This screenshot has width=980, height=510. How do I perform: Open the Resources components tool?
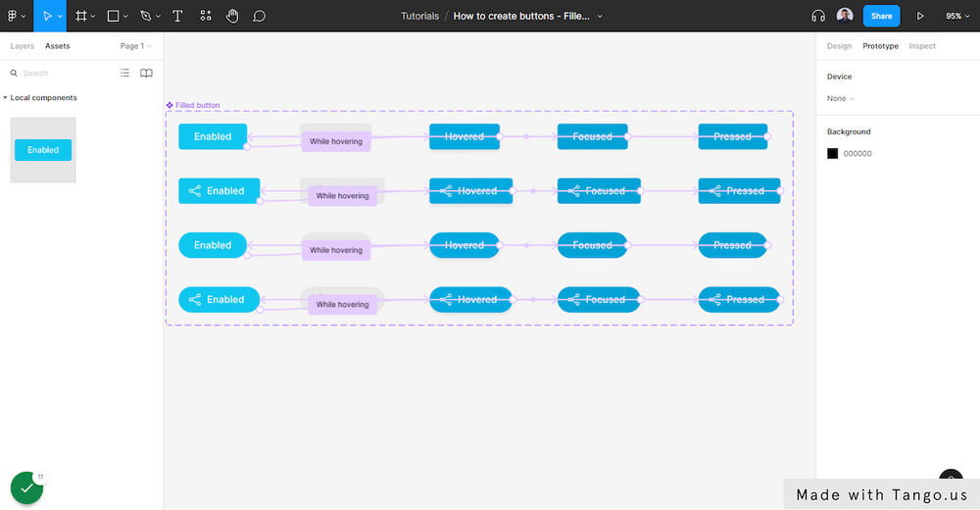click(x=206, y=16)
